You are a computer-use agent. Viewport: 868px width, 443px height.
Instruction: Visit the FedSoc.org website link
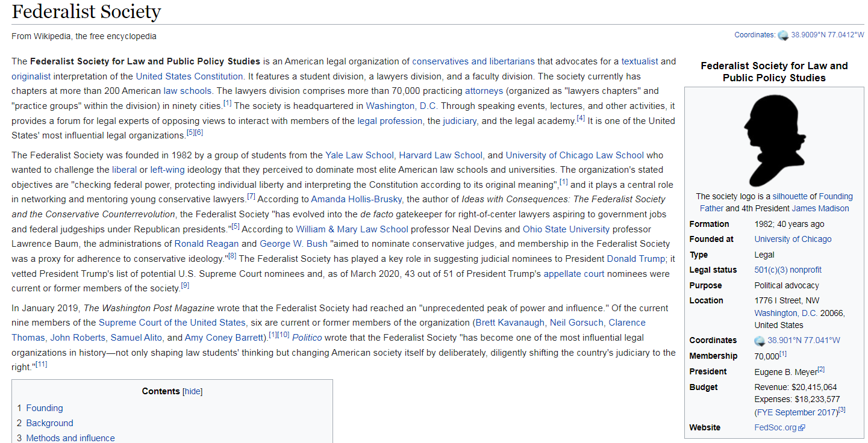(x=775, y=428)
